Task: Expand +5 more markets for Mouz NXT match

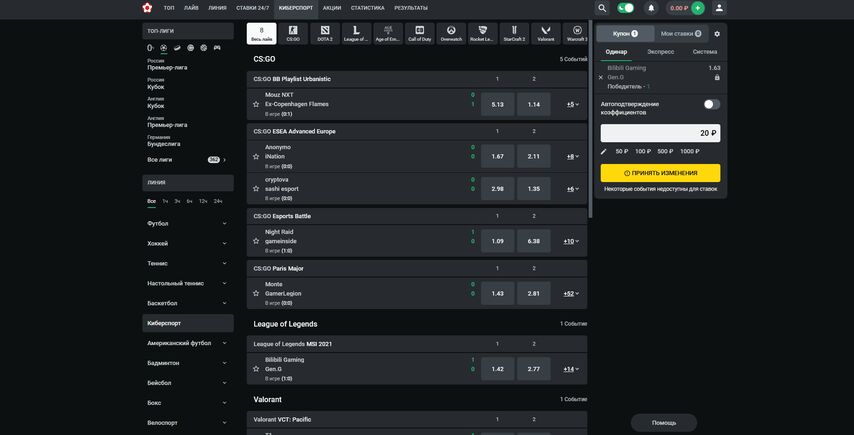Action: tap(572, 104)
